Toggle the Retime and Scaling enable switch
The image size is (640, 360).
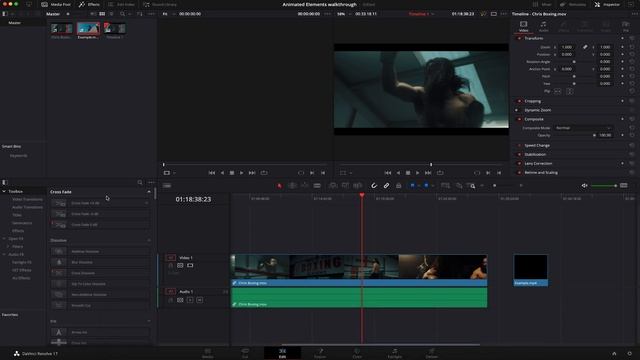pos(519,172)
